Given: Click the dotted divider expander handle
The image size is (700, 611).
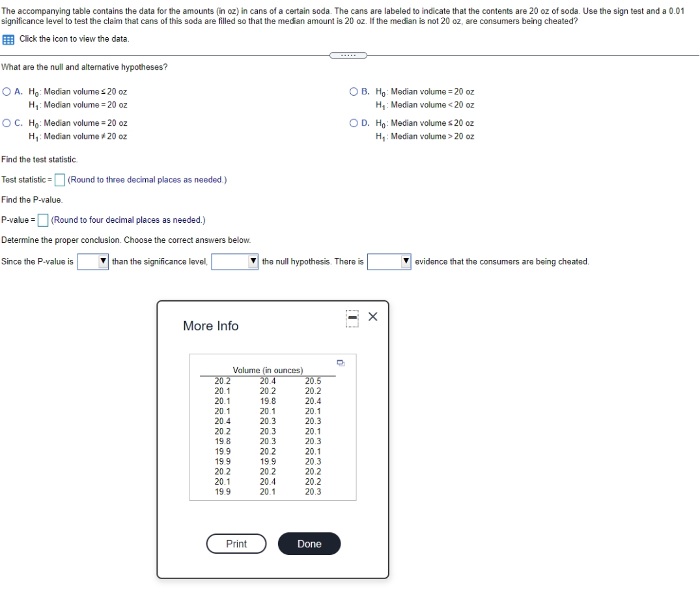Looking at the screenshot, I should tap(348, 55).
